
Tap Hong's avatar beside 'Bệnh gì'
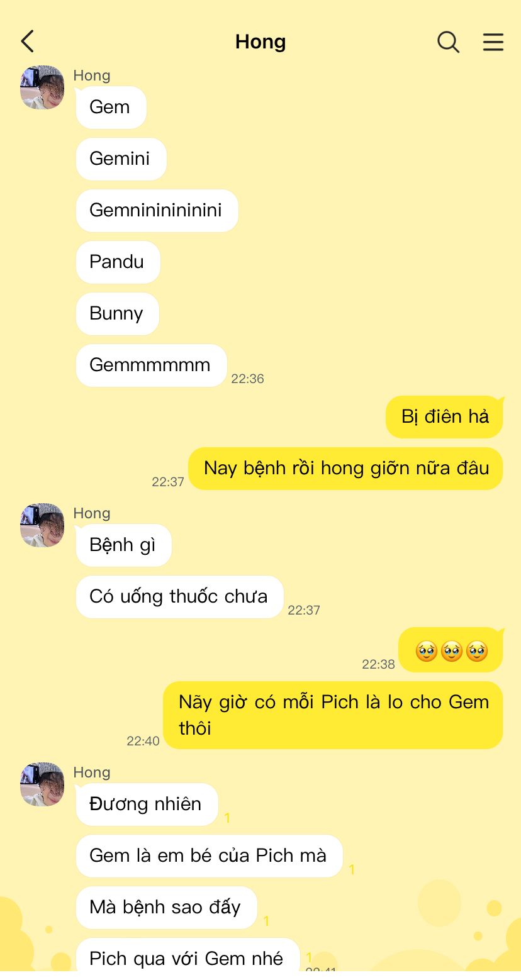(42, 525)
